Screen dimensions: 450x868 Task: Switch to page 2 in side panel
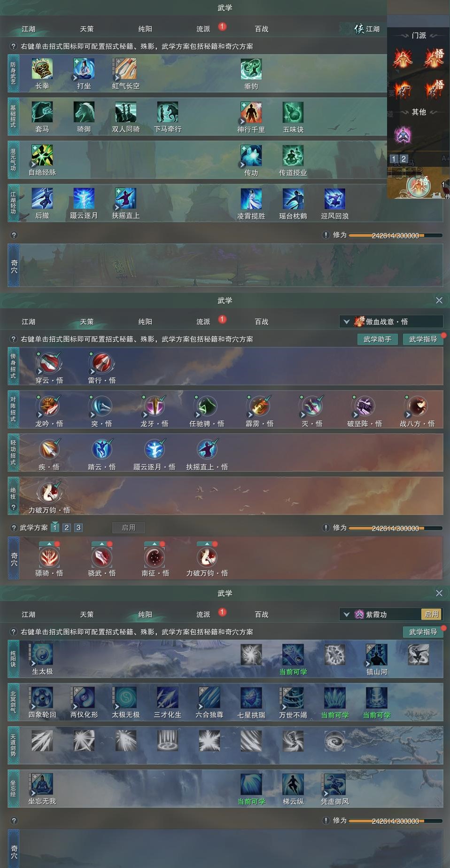[x=403, y=159]
